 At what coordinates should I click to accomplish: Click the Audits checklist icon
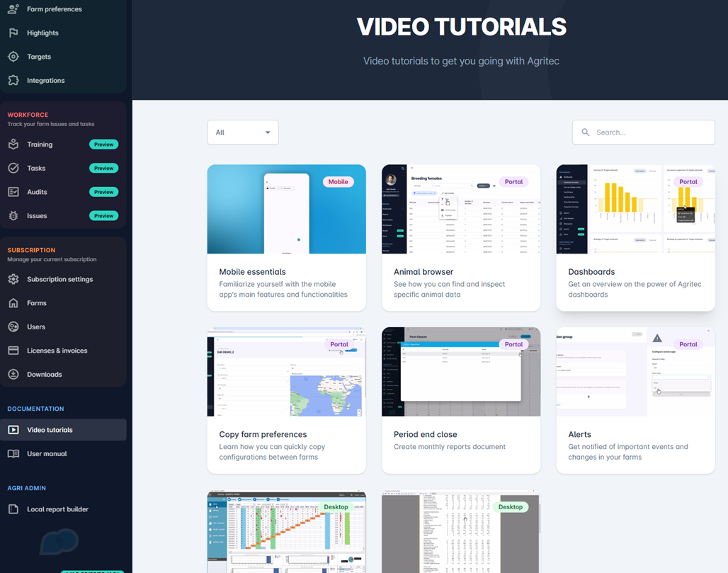pos(13,192)
